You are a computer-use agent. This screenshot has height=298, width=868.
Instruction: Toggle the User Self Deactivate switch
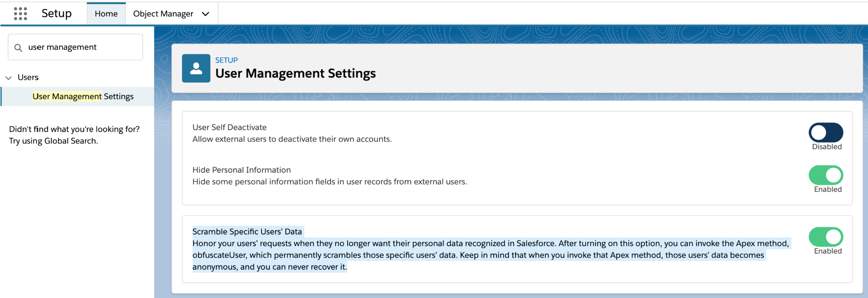click(825, 133)
